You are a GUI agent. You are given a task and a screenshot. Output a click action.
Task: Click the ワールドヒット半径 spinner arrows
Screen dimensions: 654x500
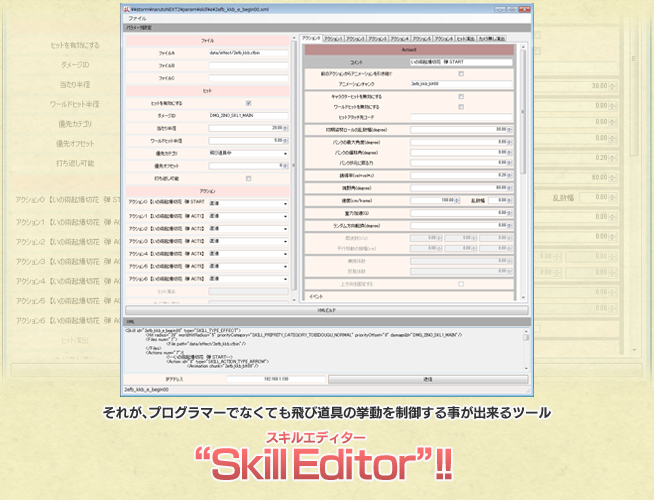[x=286, y=141]
